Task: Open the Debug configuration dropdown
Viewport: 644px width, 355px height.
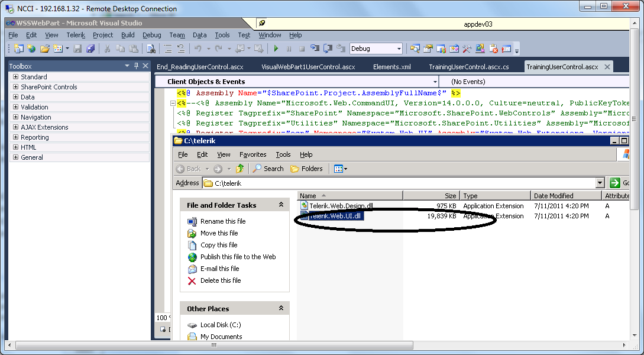Action: click(399, 49)
